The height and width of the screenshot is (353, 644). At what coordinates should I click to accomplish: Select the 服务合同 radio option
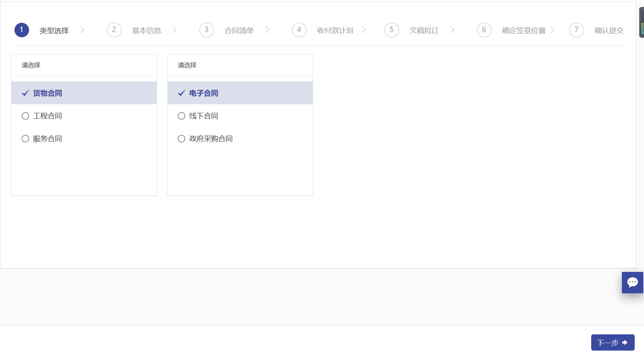tap(26, 139)
